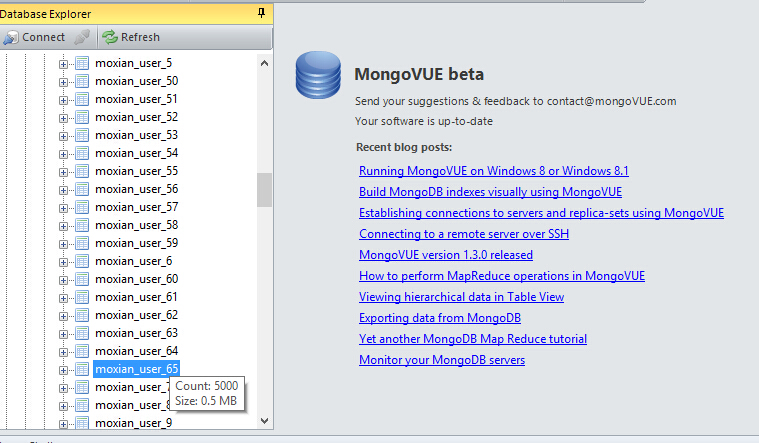
Task: Expand the moxian_user_52 node
Action: click(63, 118)
